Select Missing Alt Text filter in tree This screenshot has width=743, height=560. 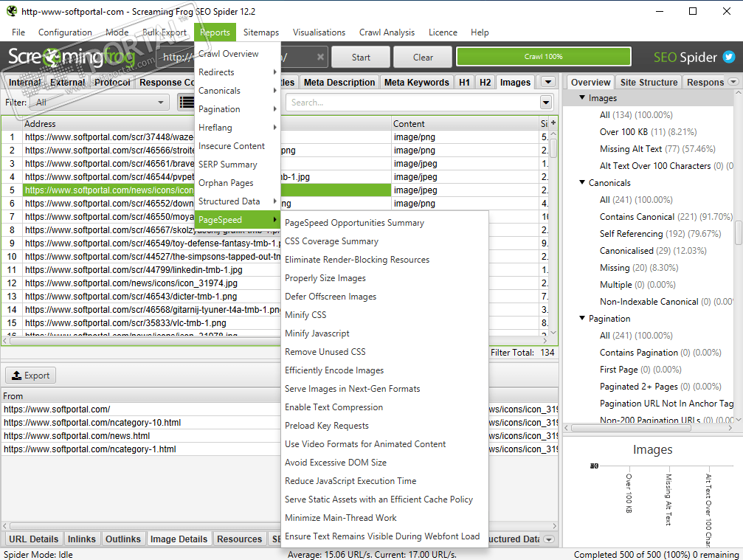tap(657, 149)
